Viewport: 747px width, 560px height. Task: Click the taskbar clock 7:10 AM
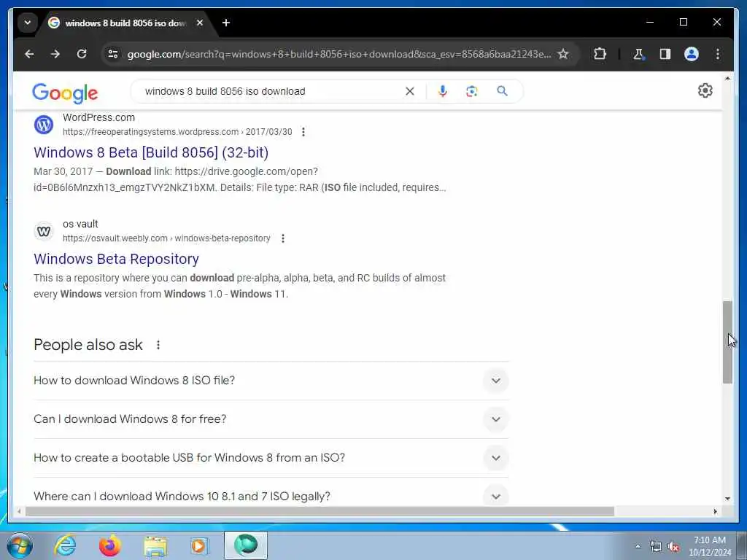pos(710,540)
